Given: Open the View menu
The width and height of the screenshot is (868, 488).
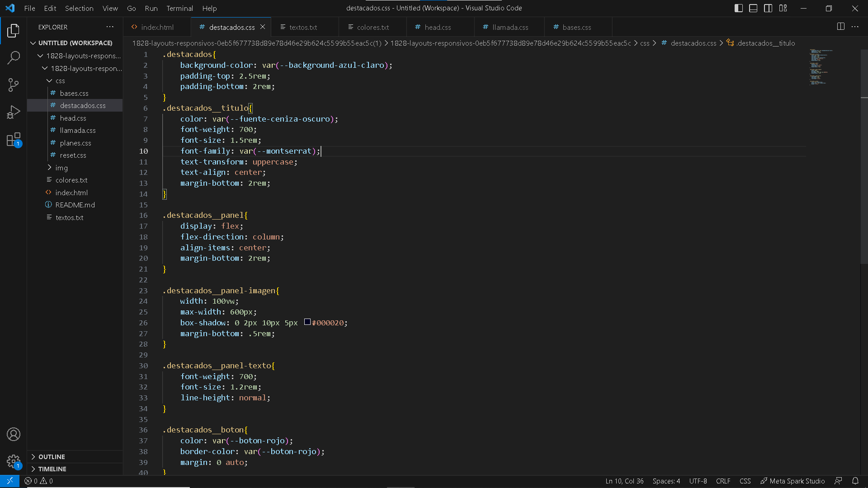Looking at the screenshot, I should point(110,8).
